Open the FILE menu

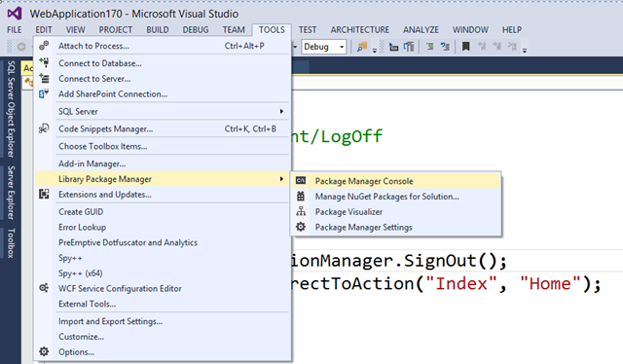(x=15, y=30)
